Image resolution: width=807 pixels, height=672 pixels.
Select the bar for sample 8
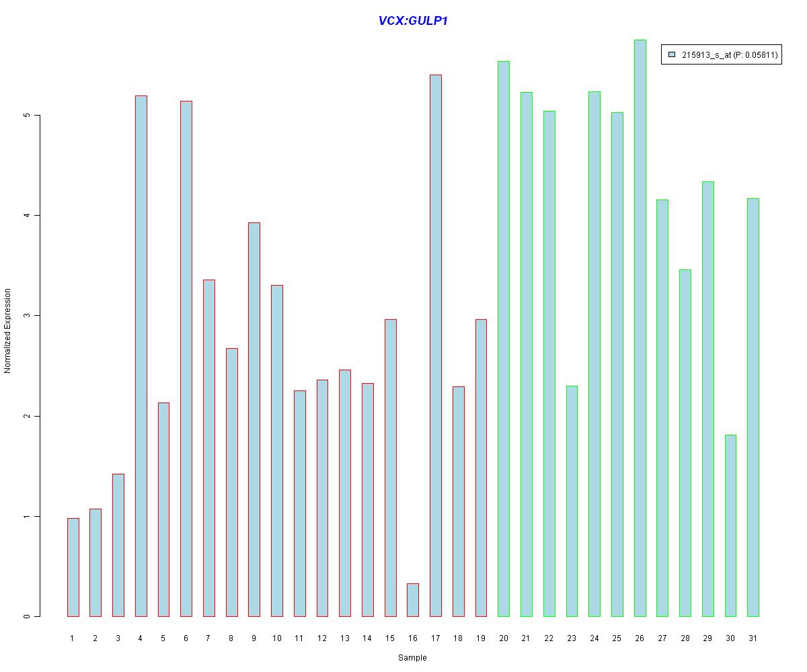(231, 482)
